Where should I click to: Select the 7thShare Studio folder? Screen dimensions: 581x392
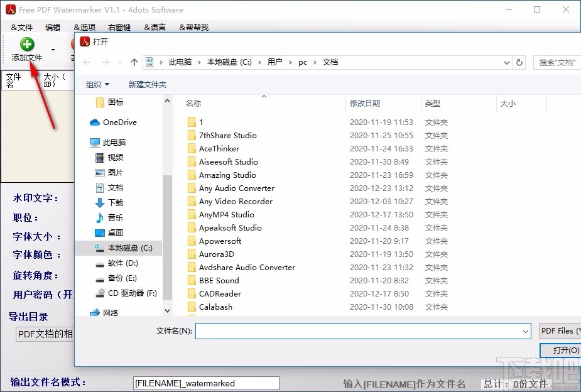point(222,135)
